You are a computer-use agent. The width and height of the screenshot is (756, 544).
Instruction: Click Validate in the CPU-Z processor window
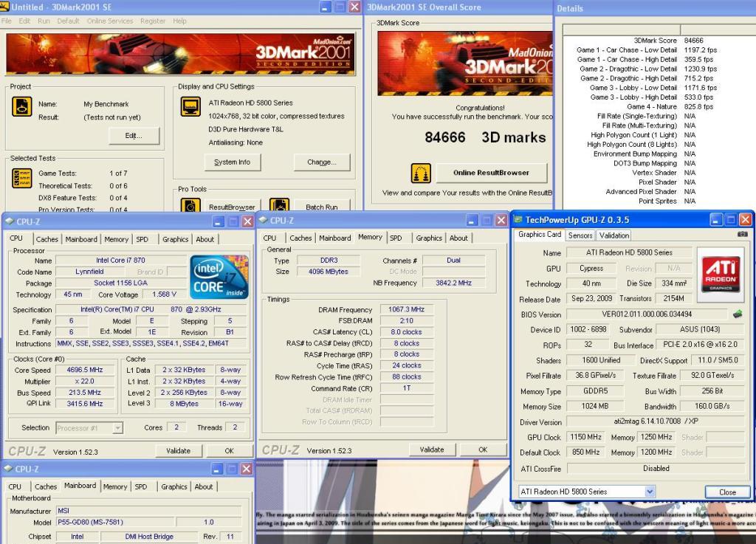[179, 450]
